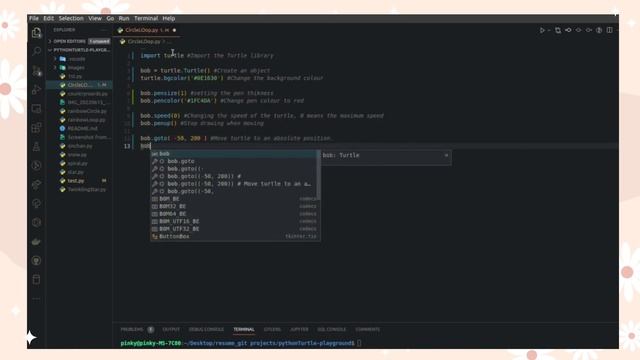Open the Explorer panel more actions

pyautogui.click(x=104, y=30)
